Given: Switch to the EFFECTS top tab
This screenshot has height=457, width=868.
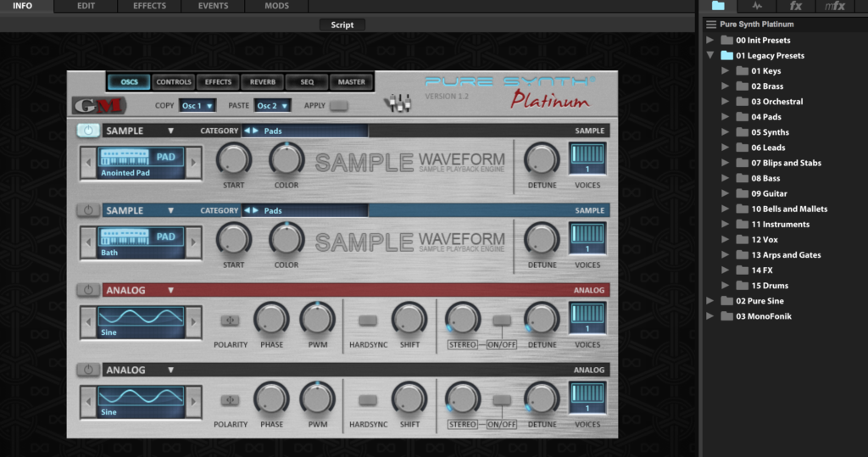Looking at the screenshot, I should [149, 6].
